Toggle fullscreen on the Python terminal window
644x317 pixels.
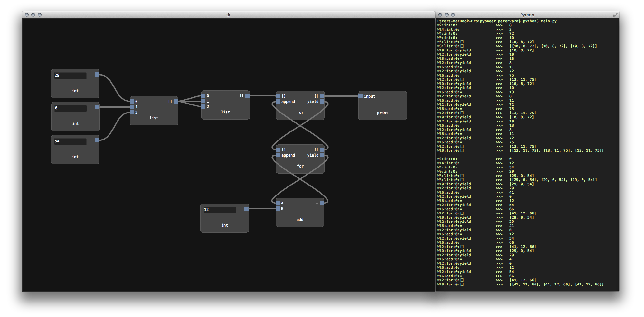(615, 15)
